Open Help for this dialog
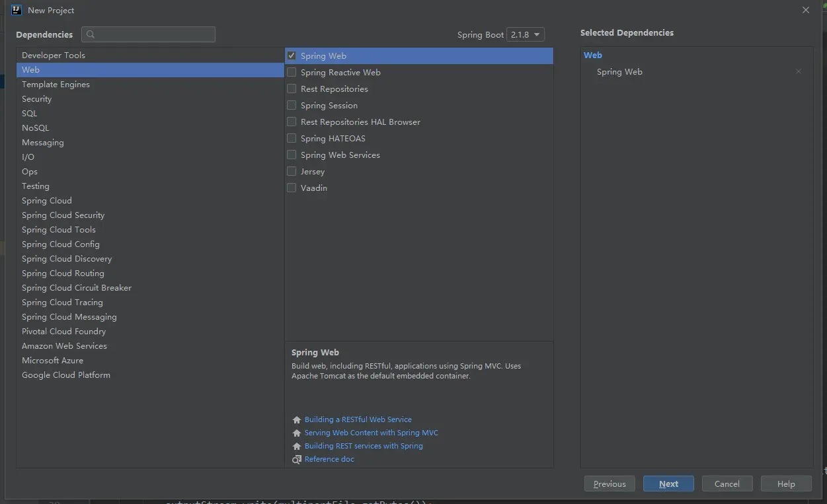This screenshot has width=827, height=504. point(786,484)
